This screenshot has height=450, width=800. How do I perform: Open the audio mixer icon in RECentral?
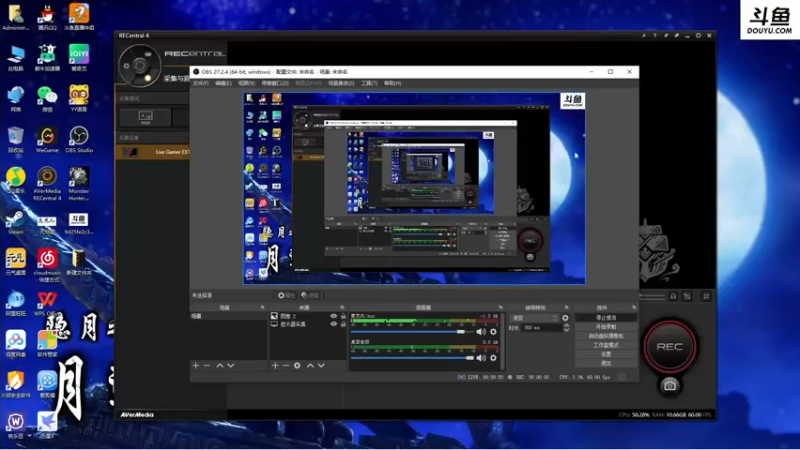[x=687, y=296]
